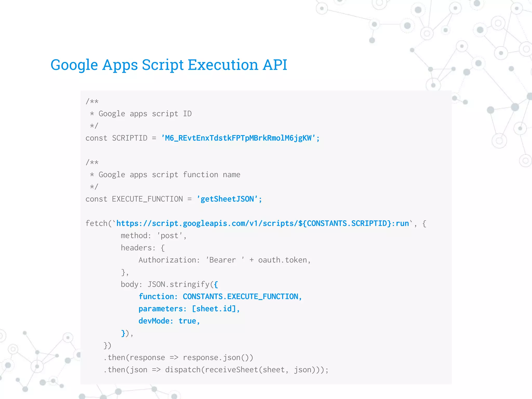Image resolution: width=532 pixels, height=399 pixels.
Task: Click the script.googleapis.com URL in fetch call
Action: (x=263, y=223)
